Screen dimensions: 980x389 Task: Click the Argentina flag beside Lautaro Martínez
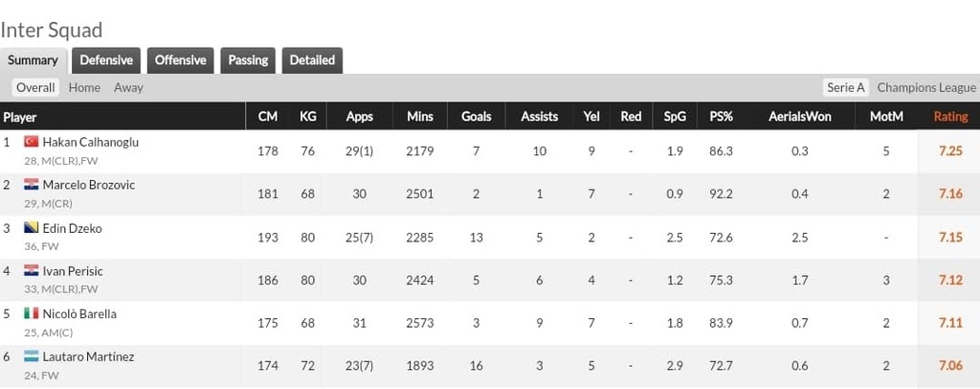[x=31, y=357]
